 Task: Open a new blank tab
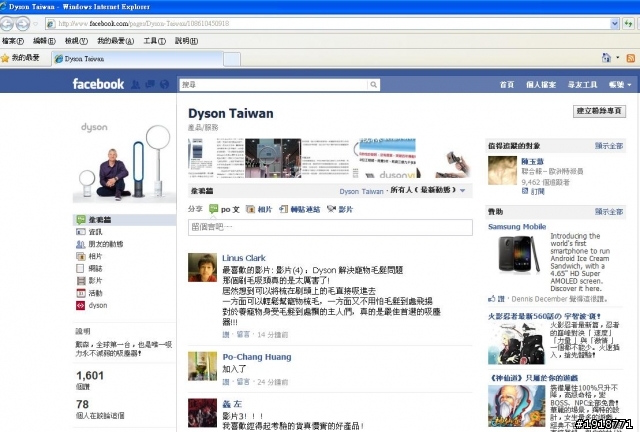232,59
